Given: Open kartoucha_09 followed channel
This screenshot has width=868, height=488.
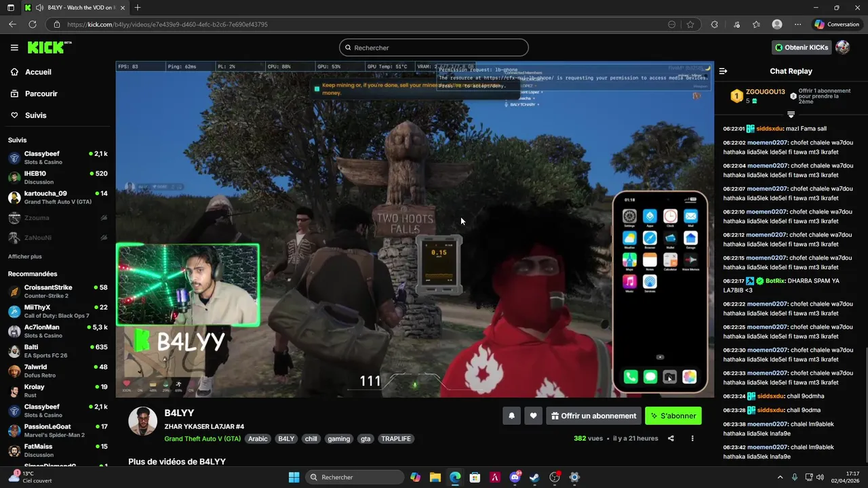Looking at the screenshot, I should [x=58, y=197].
